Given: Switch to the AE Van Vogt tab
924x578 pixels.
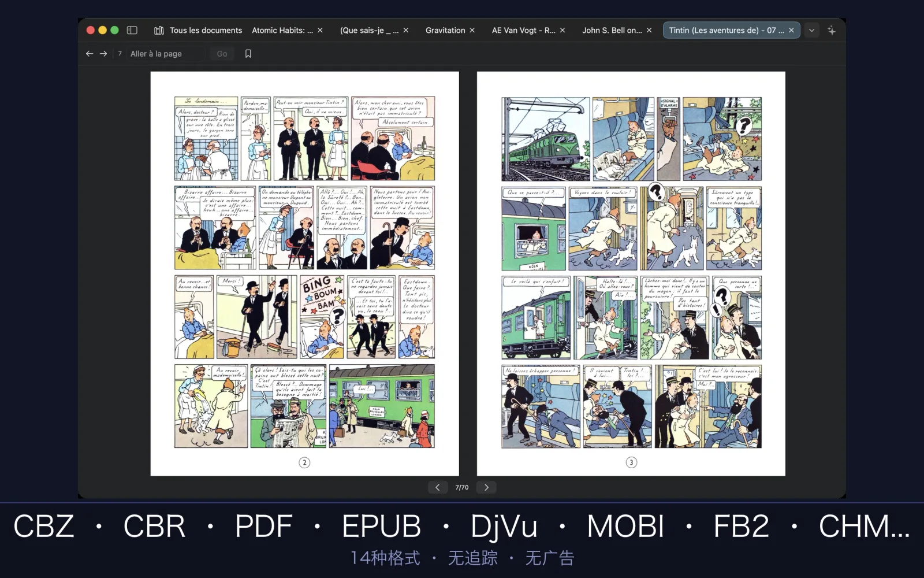Looking at the screenshot, I should [x=523, y=30].
